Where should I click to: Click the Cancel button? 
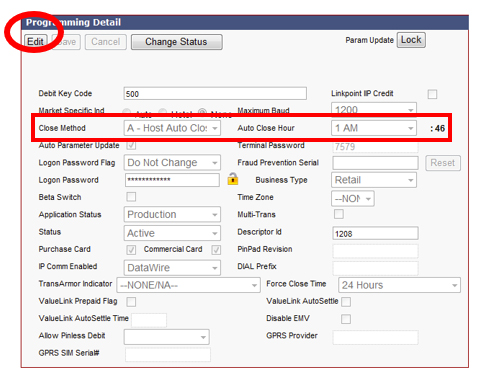click(x=106, y=42)
